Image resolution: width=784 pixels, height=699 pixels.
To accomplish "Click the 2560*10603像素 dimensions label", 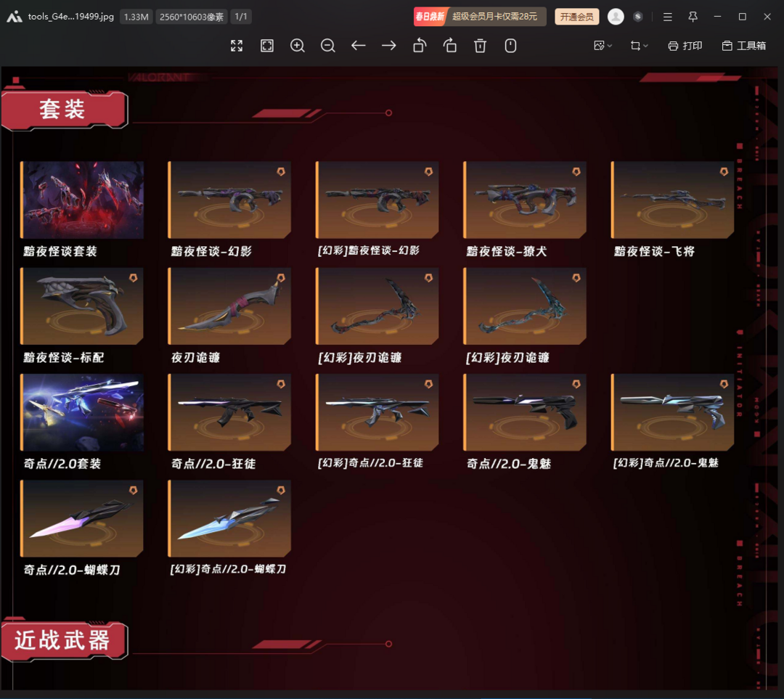I will [x=192, y=17].
